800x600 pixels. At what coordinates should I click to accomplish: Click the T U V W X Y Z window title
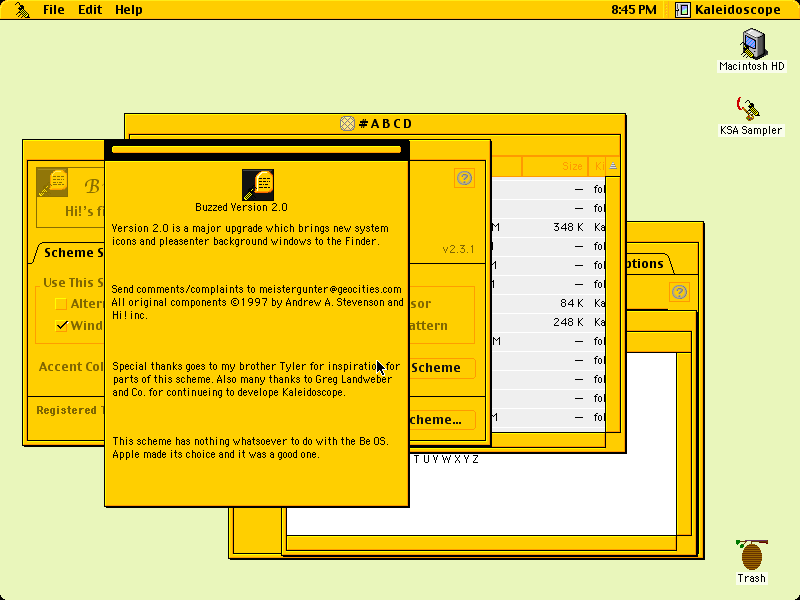pos(446,459)
